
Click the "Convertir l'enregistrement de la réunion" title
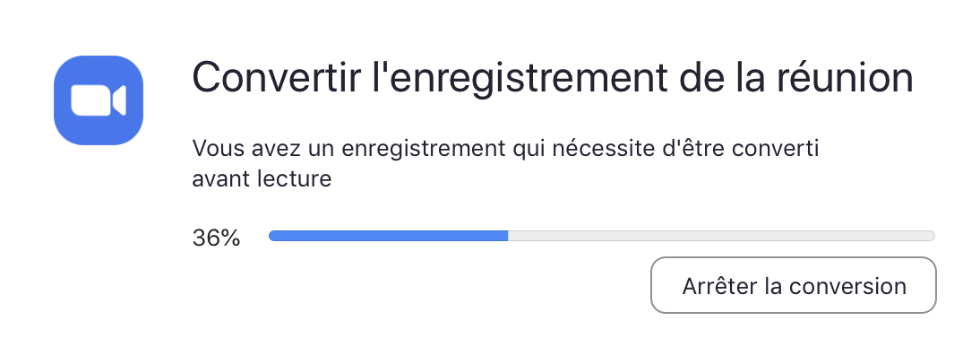[552, 79]
